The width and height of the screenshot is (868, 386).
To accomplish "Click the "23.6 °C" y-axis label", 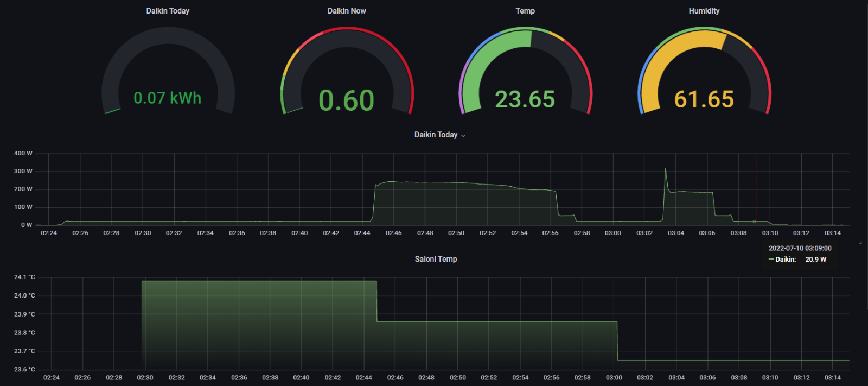I will [24, 370].
